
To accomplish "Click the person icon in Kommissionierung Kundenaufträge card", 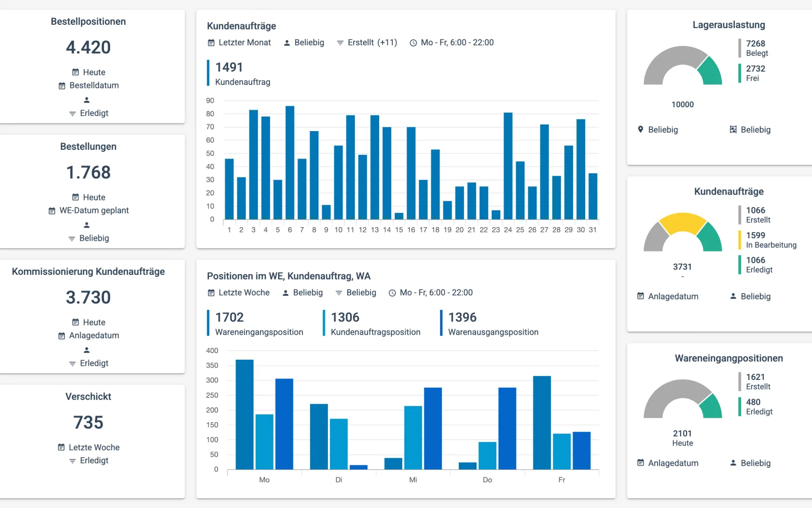I will [87, 350].
